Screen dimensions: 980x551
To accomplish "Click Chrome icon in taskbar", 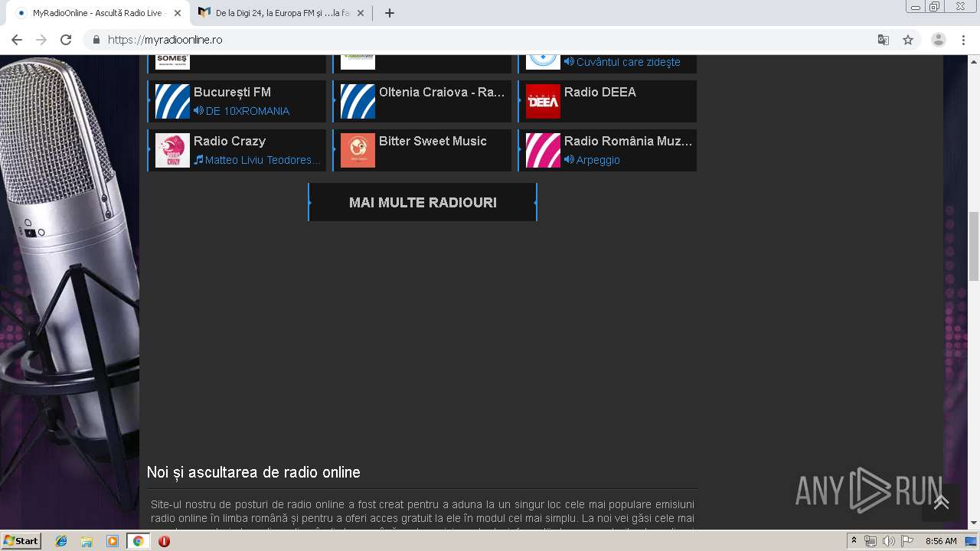I will pyautogui.click(x=139, y=541).
